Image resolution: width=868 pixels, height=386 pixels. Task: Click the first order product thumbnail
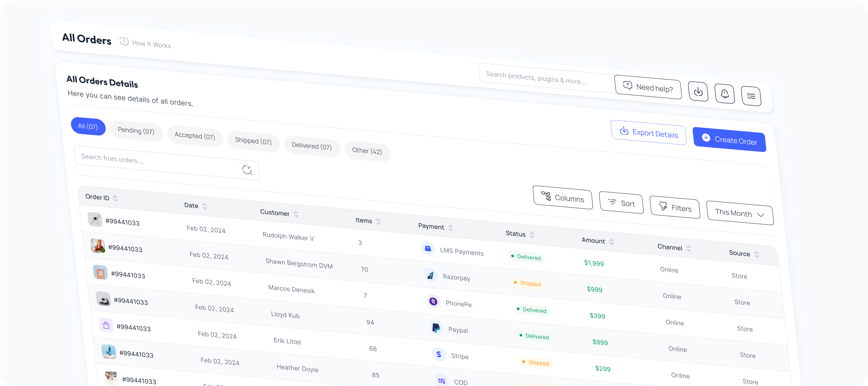[x=95, y=219]
